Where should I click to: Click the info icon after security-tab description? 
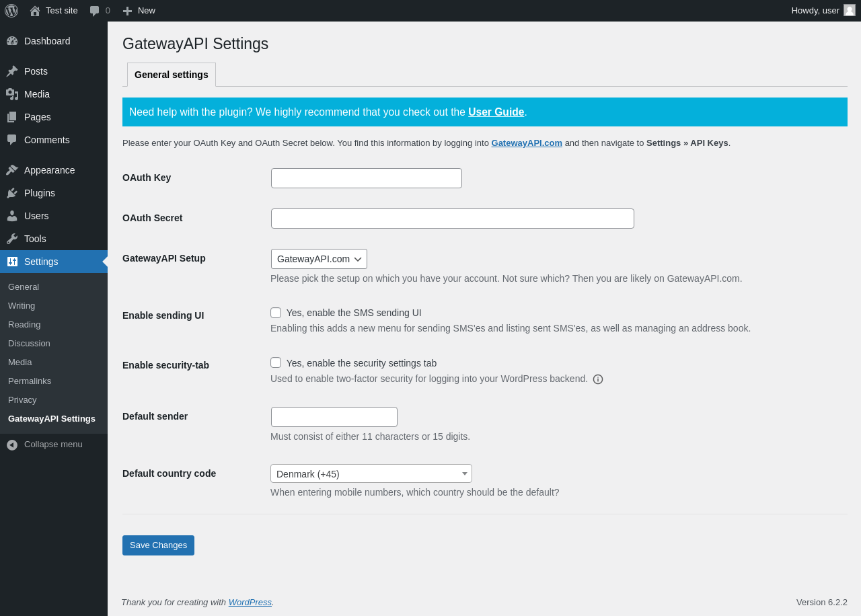point(598,379)
